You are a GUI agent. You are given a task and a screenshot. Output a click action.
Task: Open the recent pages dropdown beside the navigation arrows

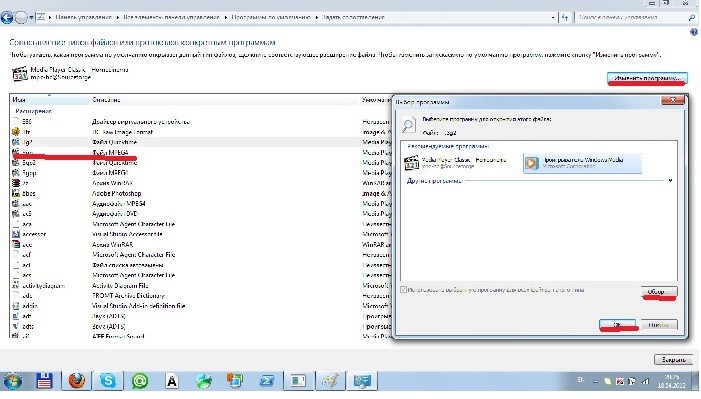pyautogui.click(x=31, y=17)
